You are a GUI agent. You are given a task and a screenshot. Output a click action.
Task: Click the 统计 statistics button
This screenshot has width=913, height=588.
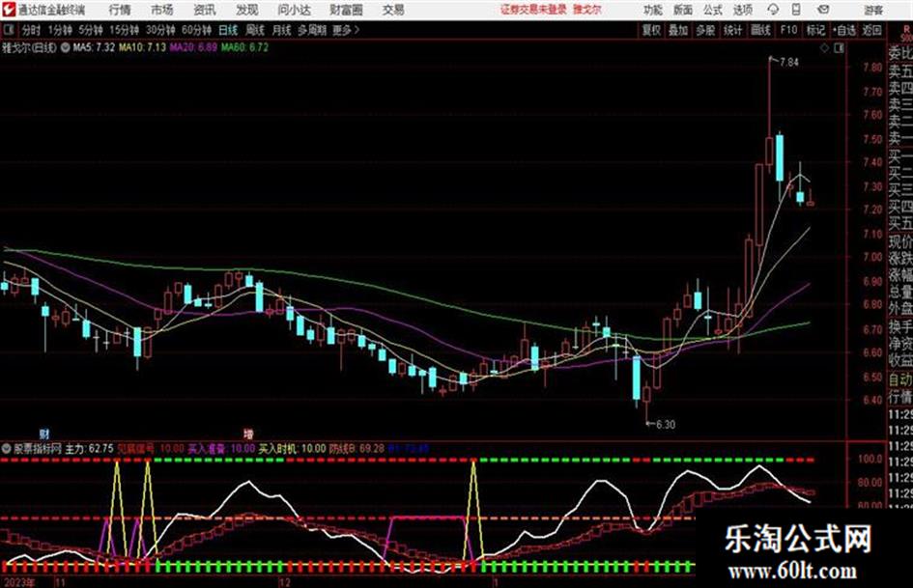tap(732, 30)
